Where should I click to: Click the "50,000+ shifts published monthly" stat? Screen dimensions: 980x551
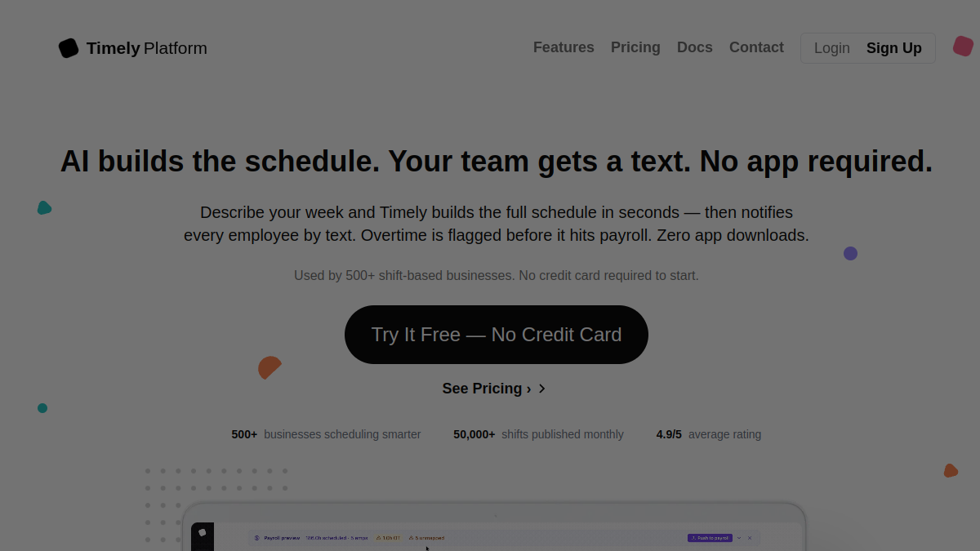[x=539, y=434]
